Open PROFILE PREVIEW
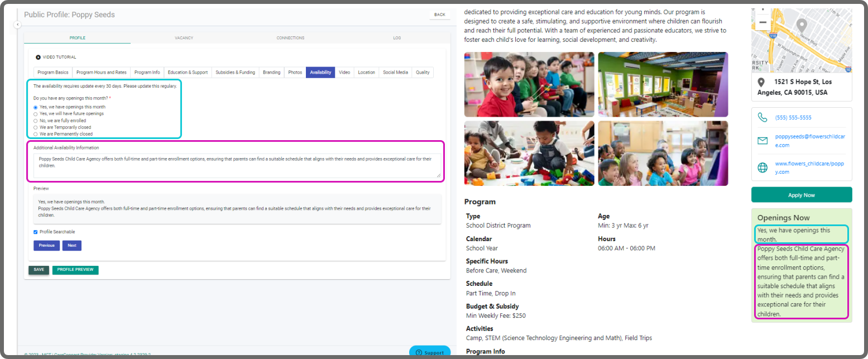The image size is (868, 359). click(75, 270)
